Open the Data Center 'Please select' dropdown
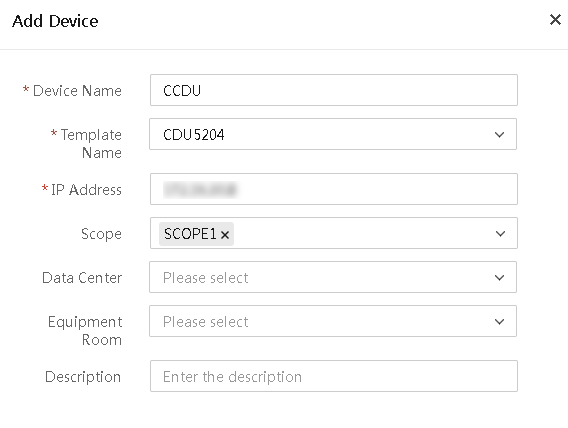 [333, 277]
